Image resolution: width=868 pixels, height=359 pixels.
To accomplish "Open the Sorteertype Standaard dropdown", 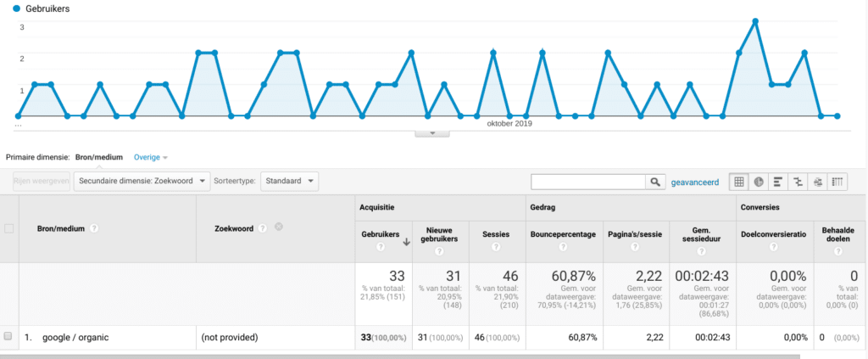I will coord(287,181).
